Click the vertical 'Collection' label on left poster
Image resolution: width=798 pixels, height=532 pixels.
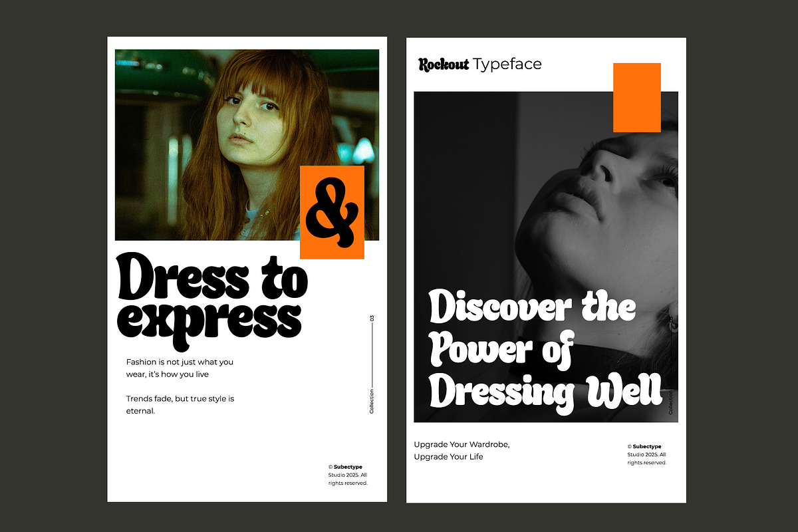[372, 401]
